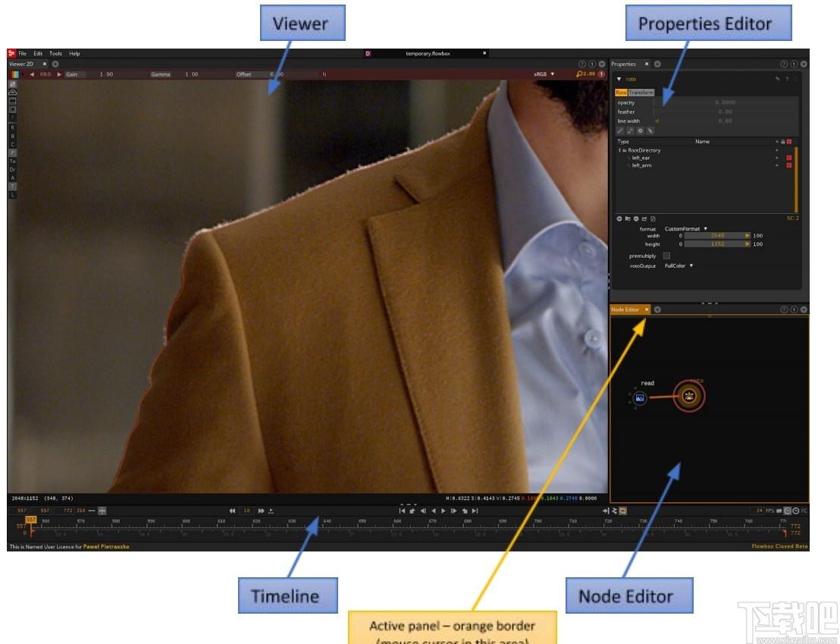840x644 pixels.
Task: Click the viewer zoom magnifier icon
Action: click(x=579, y=74)
